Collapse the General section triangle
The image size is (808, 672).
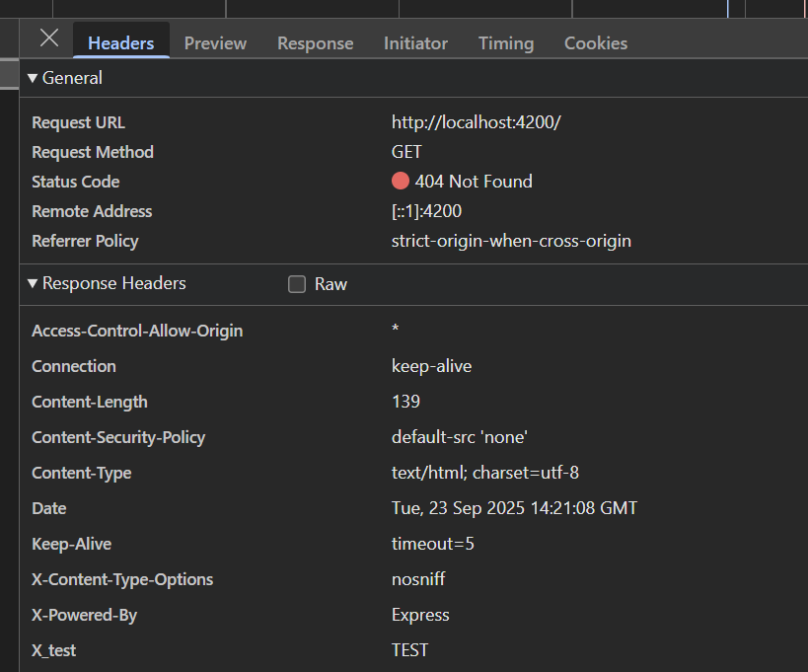coord(33,78)
